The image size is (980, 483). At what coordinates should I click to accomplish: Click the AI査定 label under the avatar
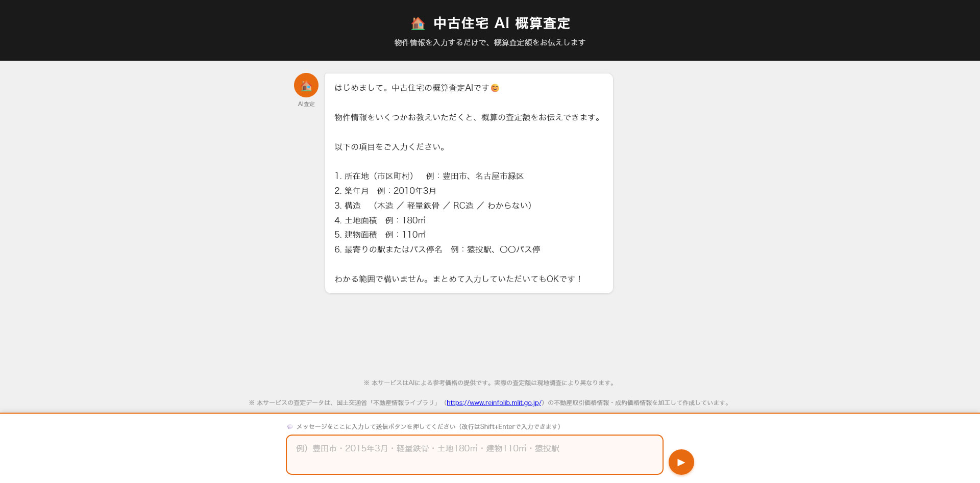[306, 104]
